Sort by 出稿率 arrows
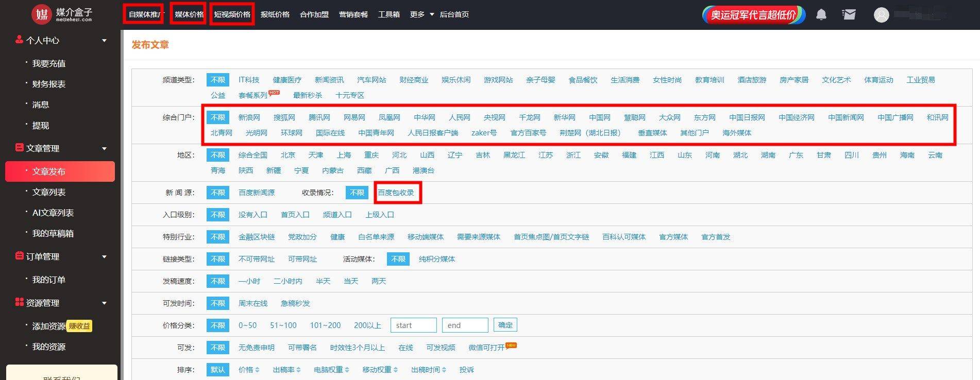980x380 pixels. pyautogui.click(x=298, y=370)
